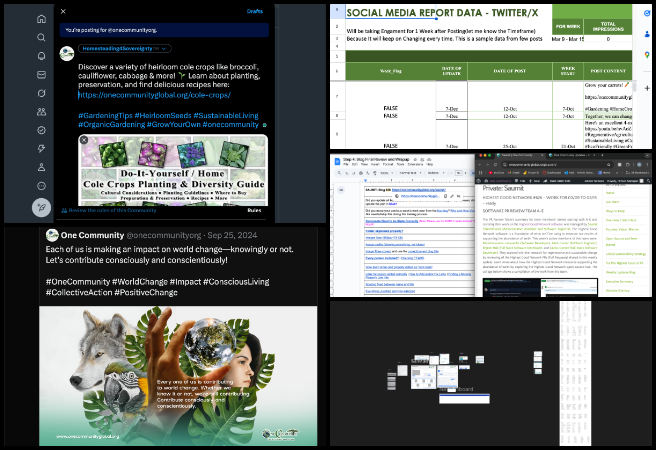This screenshot has height=450, width=656.
Task: Show the document outline in Docs
Action: pyautogui.click(x=341, y=190)
